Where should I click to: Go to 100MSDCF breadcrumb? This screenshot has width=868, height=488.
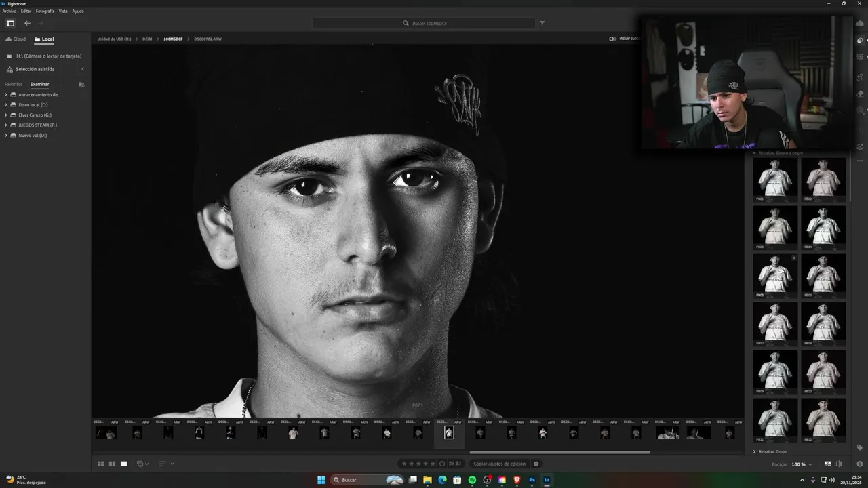point(173,39)
